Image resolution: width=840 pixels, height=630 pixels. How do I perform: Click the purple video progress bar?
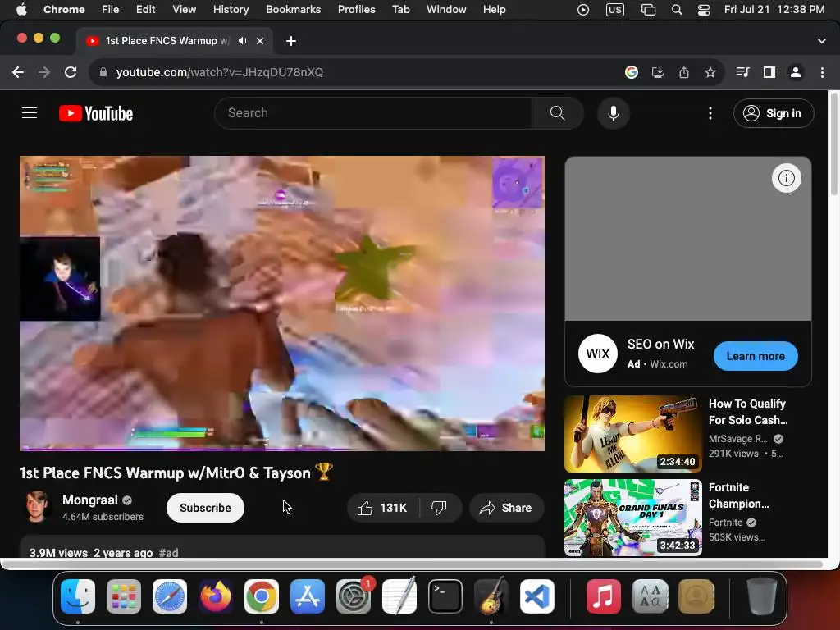coord(282,450)
